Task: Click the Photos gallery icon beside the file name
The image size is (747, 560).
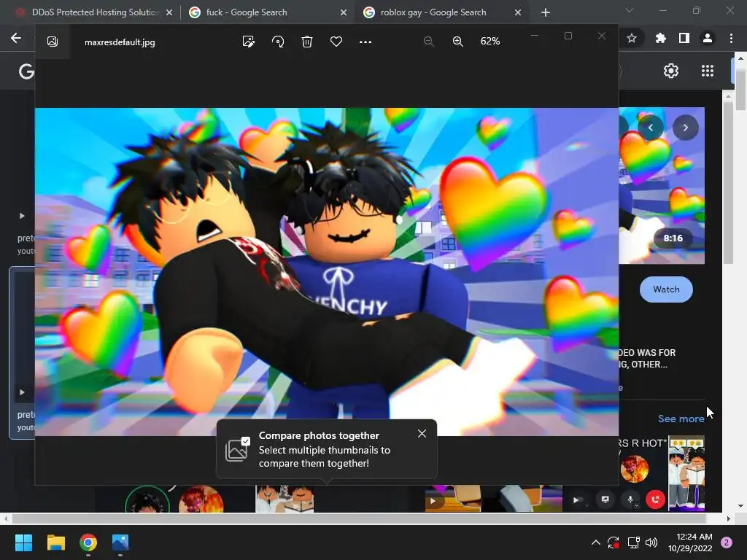Action: pyautogui.click(x=53, y=42)
